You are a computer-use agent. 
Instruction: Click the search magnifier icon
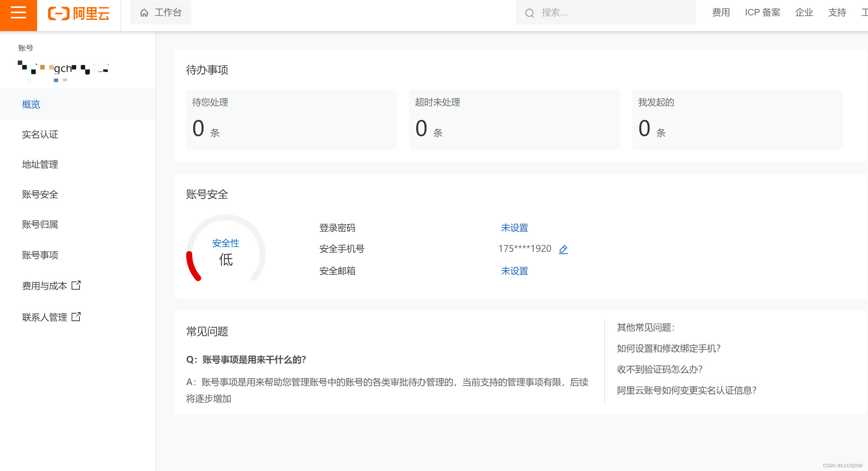(529, 13)
